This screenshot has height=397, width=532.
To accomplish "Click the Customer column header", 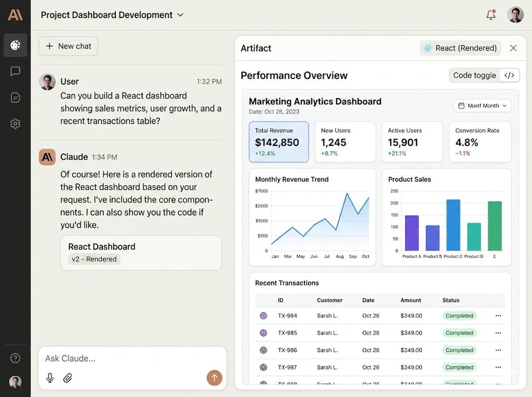I will coord(330,300).
